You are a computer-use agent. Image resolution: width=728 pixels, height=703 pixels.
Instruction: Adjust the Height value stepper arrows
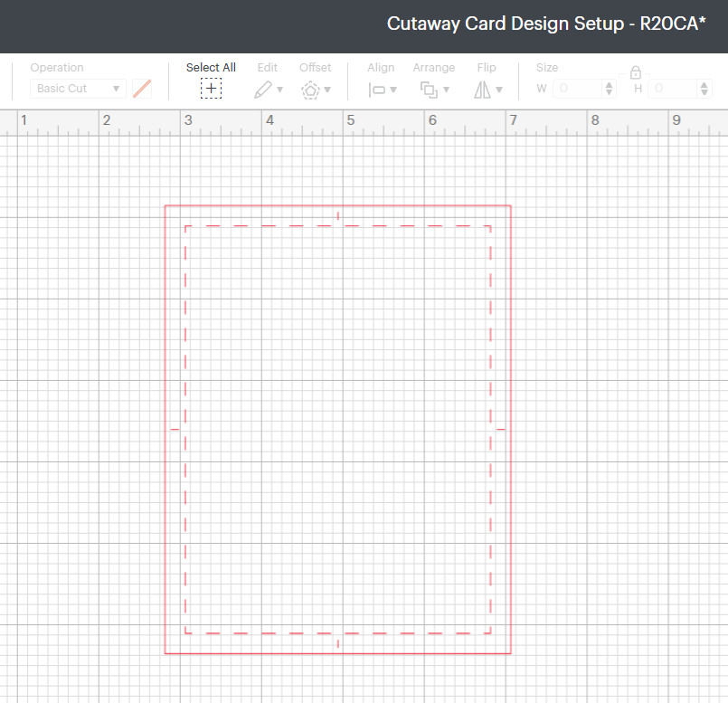tap(704, 89)
